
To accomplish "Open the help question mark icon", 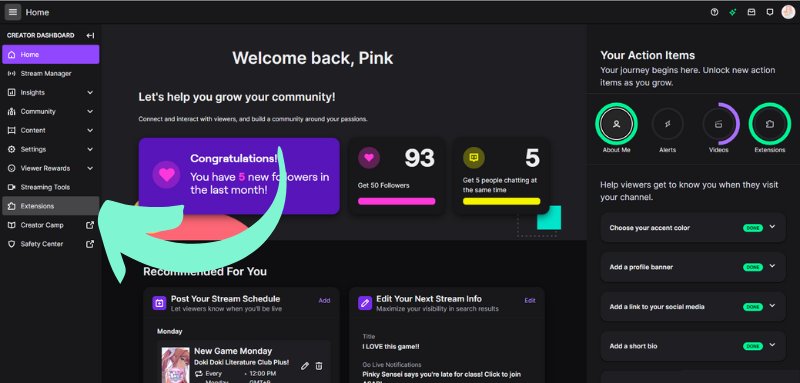I will (x=714, y=12).
